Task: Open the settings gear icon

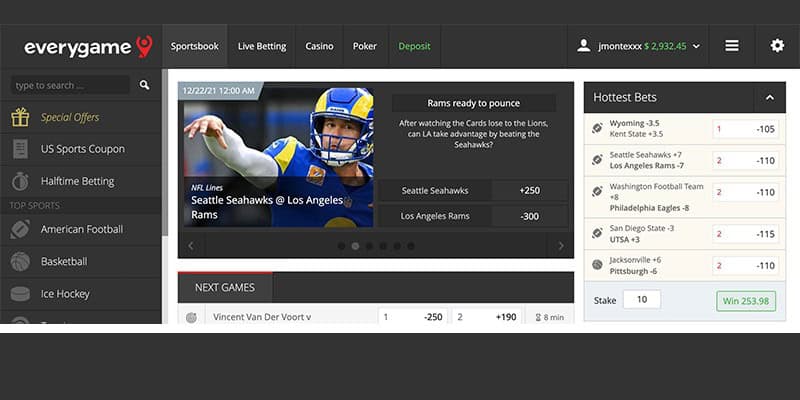Action: pyautogui.click(x=777, y=46)
